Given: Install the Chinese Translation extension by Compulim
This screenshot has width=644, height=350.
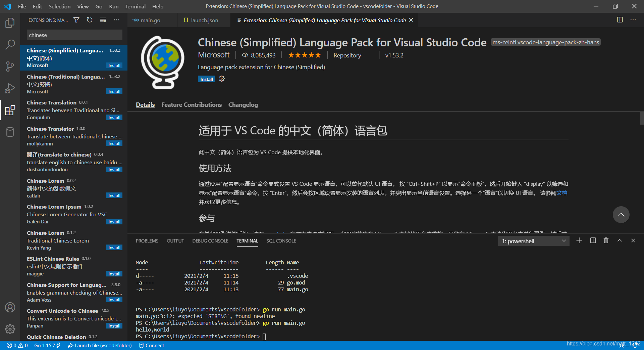Looking at the screenshot, I should 114,118.
